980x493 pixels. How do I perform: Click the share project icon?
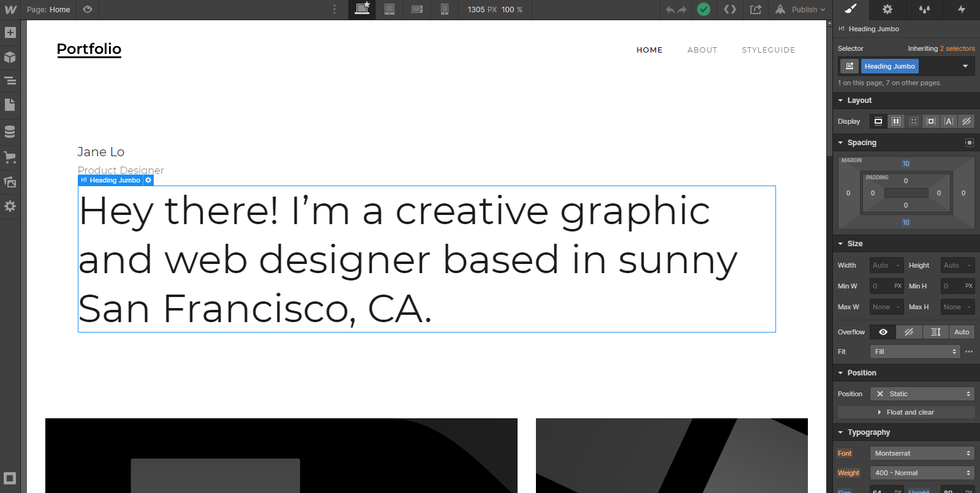click(756, 9)
